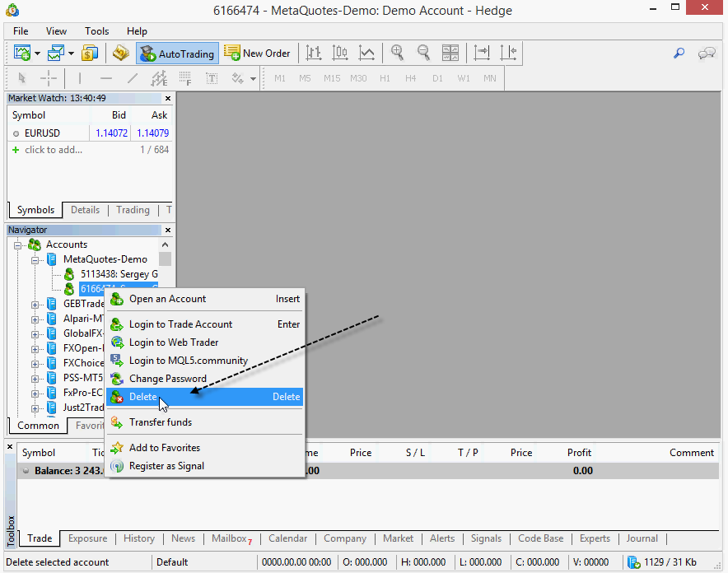Open the profiles dropdown arrow

pyautogui.click(x=71, y=54)
